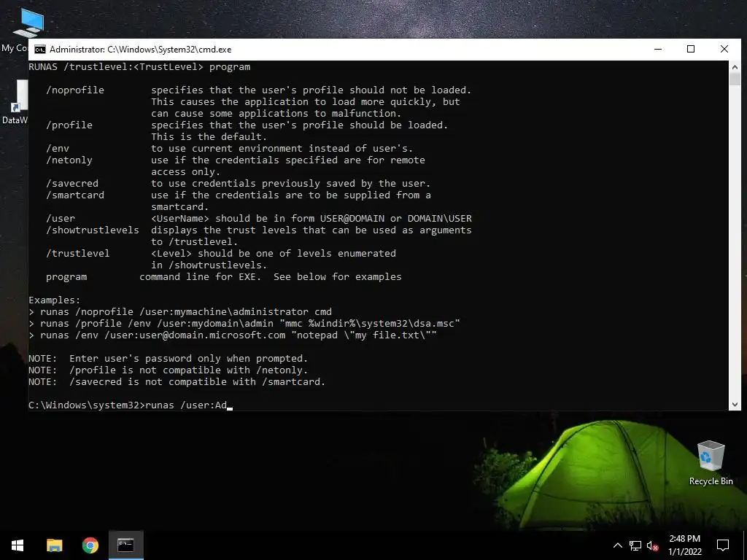Click 'can cause some applications to malfunction.' line
747x560 pixels.
point(276,113)
